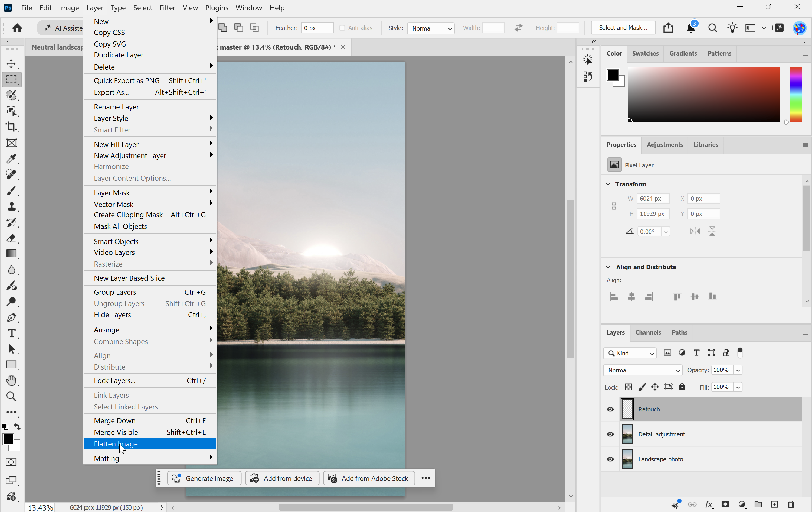
Task: Choose Duplicate Layer menu item
Action: (x=150, y=55)
